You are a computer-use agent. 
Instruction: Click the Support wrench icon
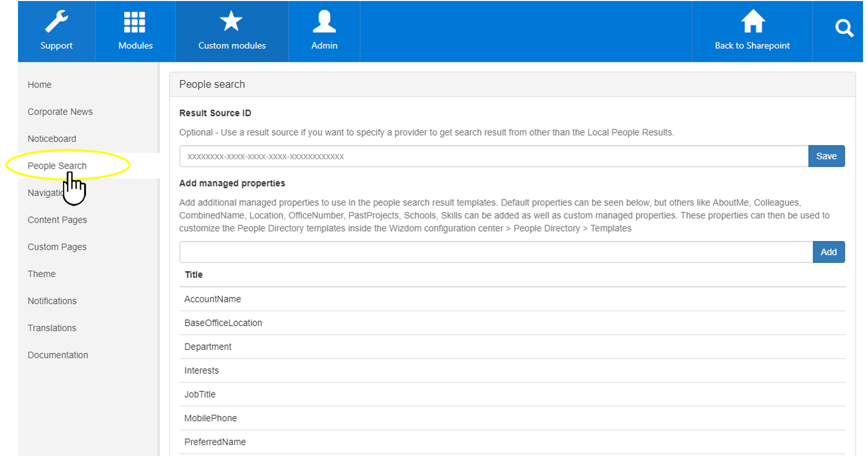click(56, 22)
